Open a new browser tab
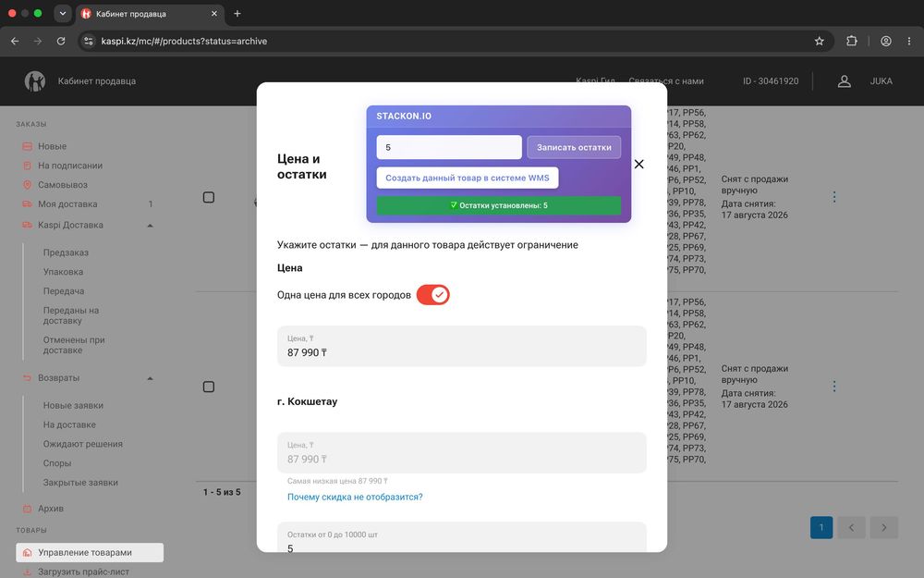The height and width of the screenshot is (578, 924). pos(237,14)
